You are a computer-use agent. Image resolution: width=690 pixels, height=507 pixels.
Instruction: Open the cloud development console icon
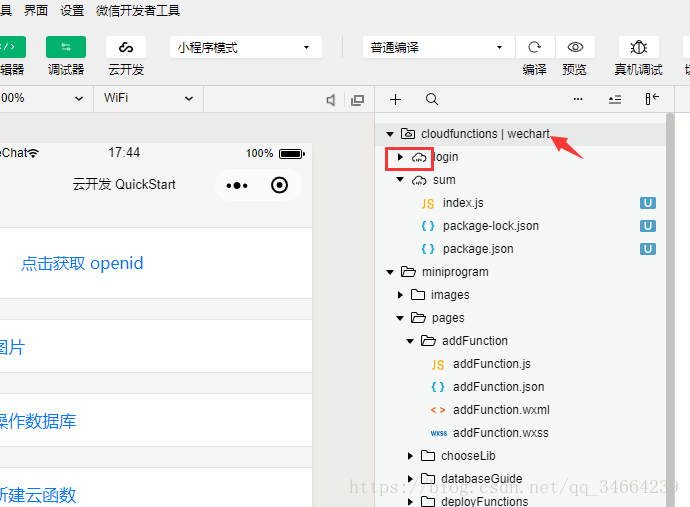[126, 47]
